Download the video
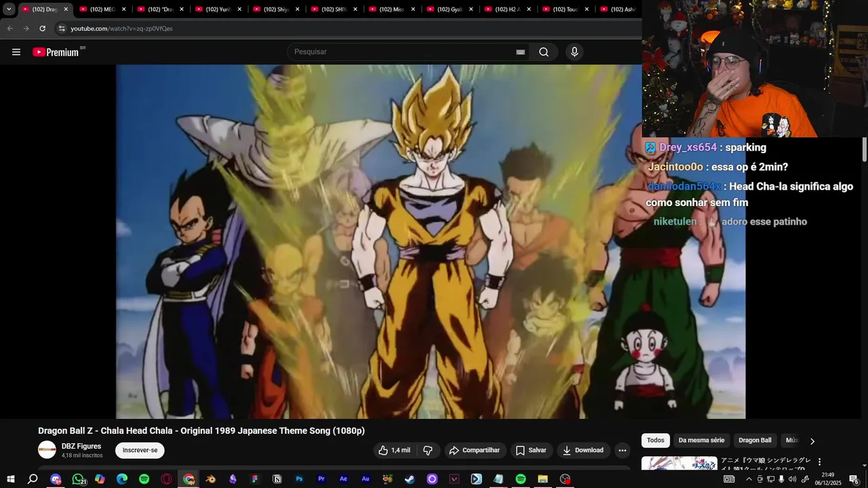The width and height of the screenshot is (868, 488). [583, 450]
